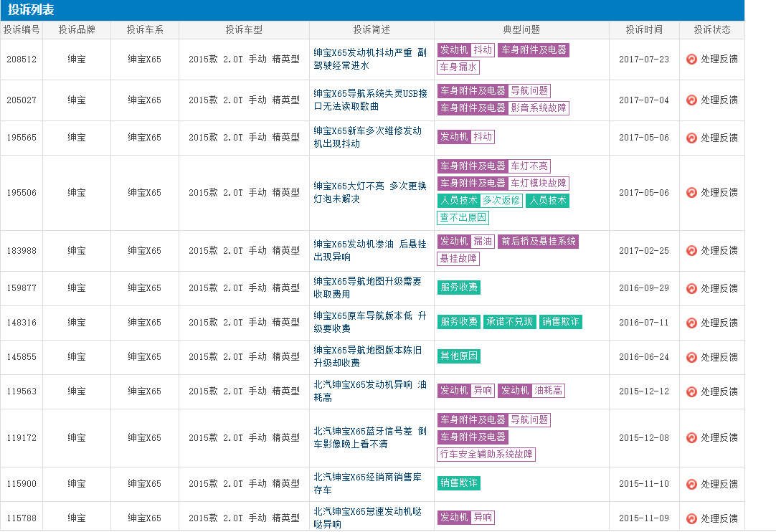Select the 投诉车型 column header
Screen dimensions: 776x532
pos(244,29)
